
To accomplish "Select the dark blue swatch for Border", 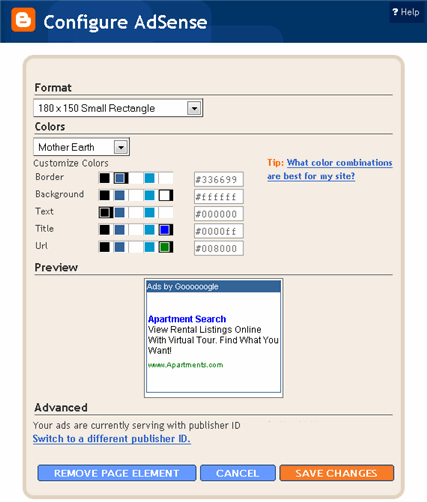I will coord(121,178).
